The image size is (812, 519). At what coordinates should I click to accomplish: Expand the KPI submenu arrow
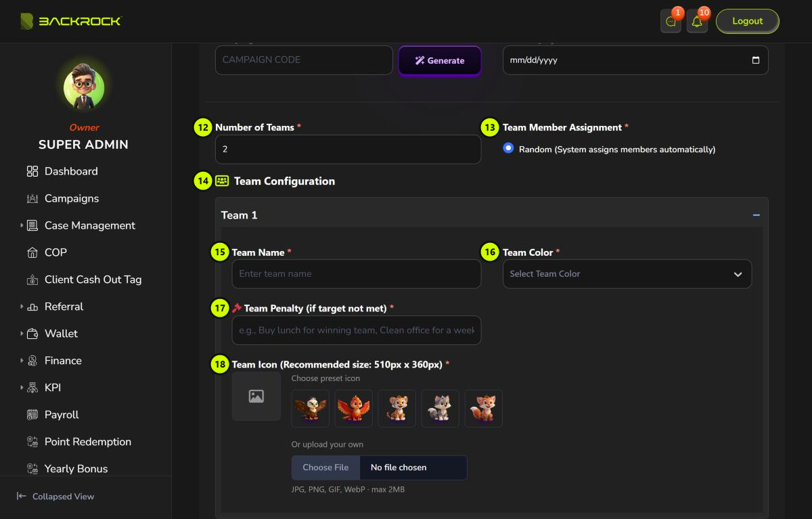22,388
